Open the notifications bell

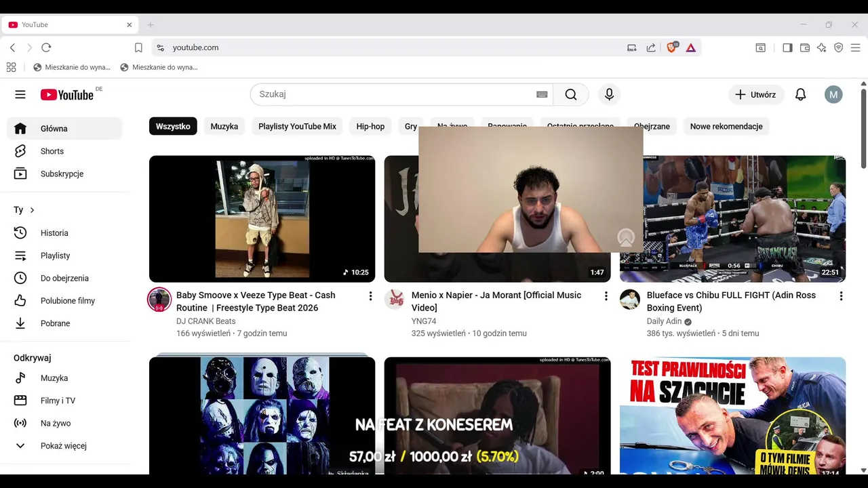(800, 95)
